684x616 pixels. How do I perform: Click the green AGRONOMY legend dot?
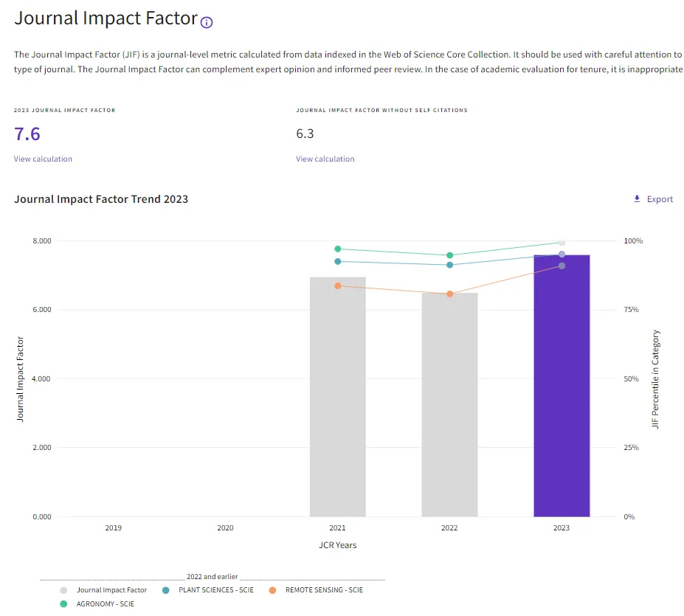[63, 604]
